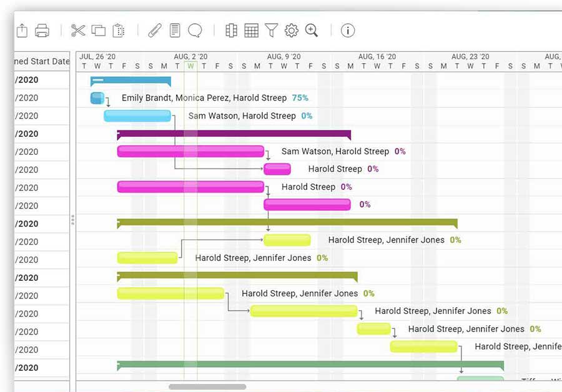Select the dark purple summary bar
562x392 pixels.
tap(234, 134)
